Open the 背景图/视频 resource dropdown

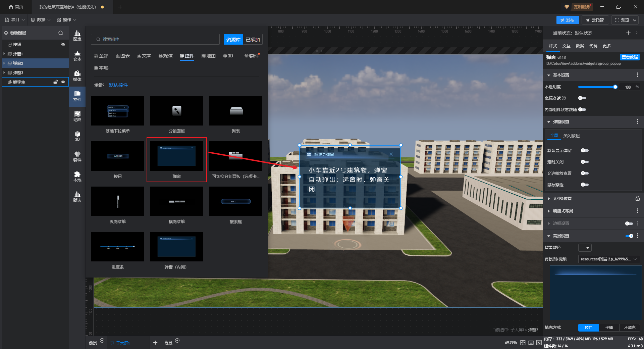coord(609,259)
